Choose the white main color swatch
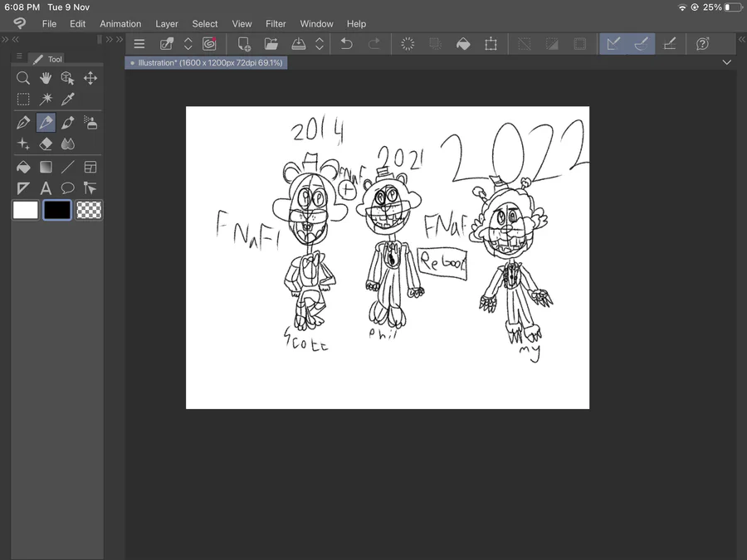The image size is (747, 560). 25,210
